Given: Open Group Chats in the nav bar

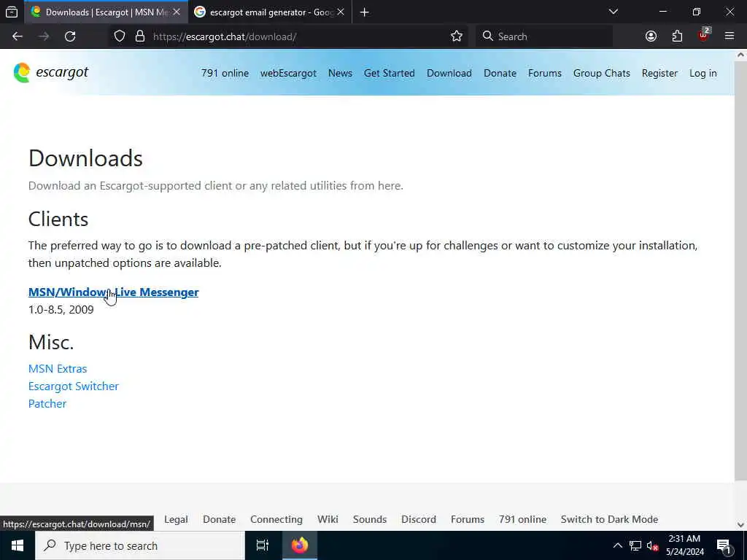Looking at the screenshot, I should click(602, 74).
